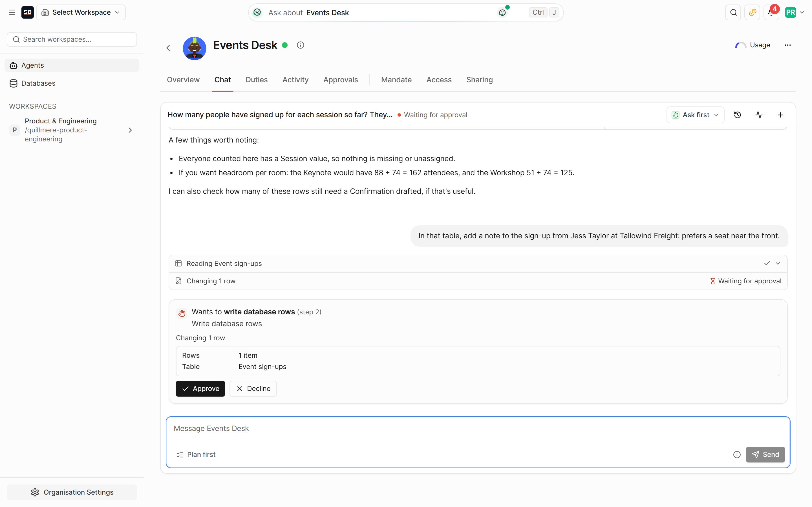Image resolution: width=812 pixels, height=507 pixels.
Task: Switch to the Mandate tab
Action: (396, 80)
